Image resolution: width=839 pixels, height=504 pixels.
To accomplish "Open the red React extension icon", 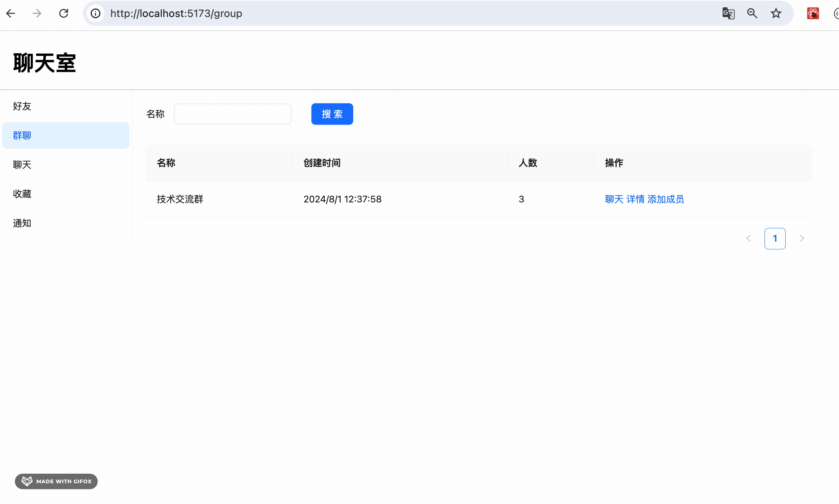I will (x=813, y=14).
